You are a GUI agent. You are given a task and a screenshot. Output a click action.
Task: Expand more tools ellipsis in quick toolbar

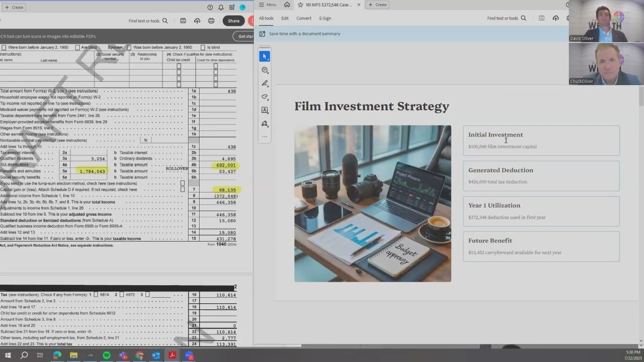pyautogui.click(x=265, y=137)
